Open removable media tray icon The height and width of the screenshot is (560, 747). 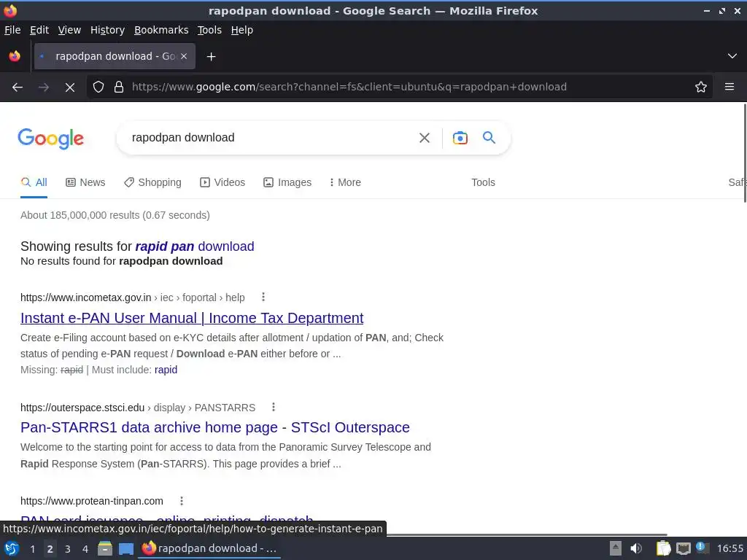[616, 548]
